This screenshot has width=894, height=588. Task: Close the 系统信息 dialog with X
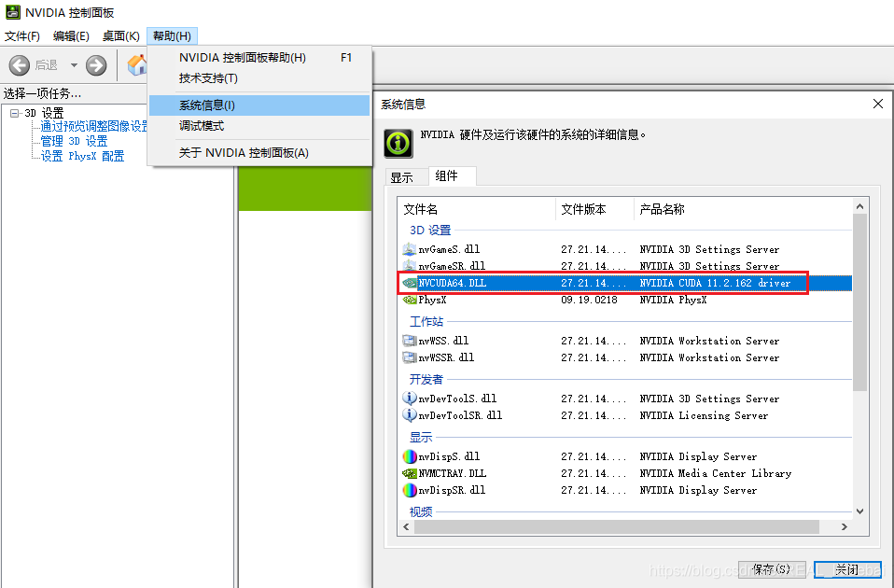coord(878,104)
